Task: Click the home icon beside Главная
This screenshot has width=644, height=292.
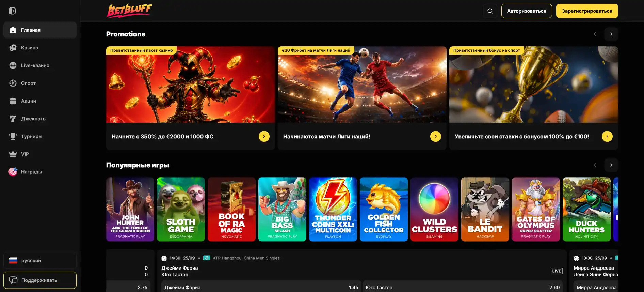Action: click(13, 30)
